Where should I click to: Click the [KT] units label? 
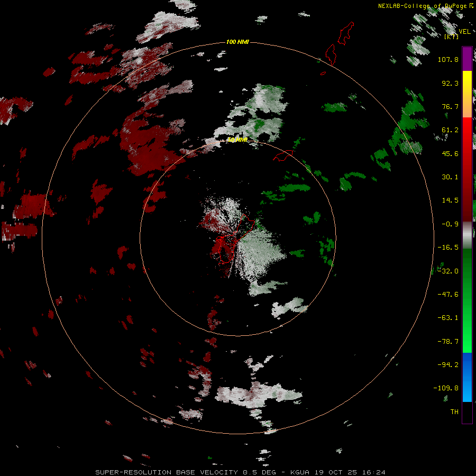(x=452, y=36)
